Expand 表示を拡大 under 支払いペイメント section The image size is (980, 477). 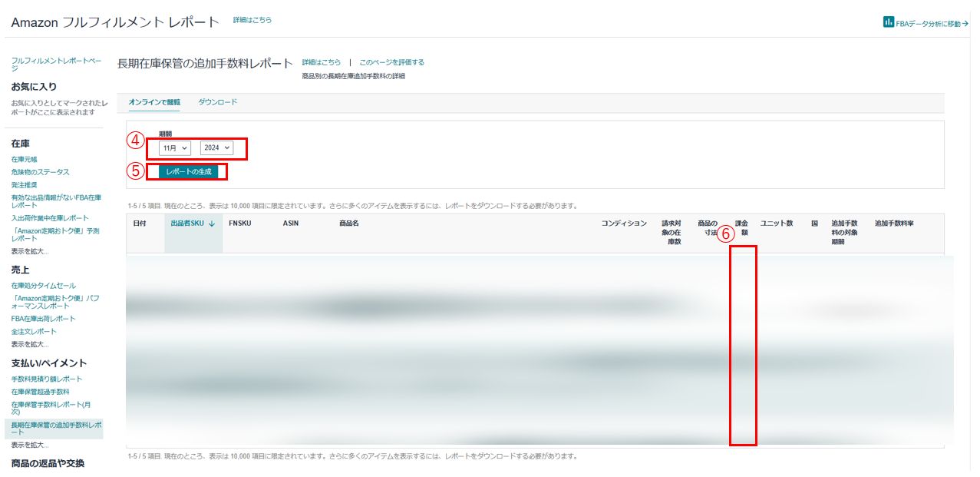30,445
